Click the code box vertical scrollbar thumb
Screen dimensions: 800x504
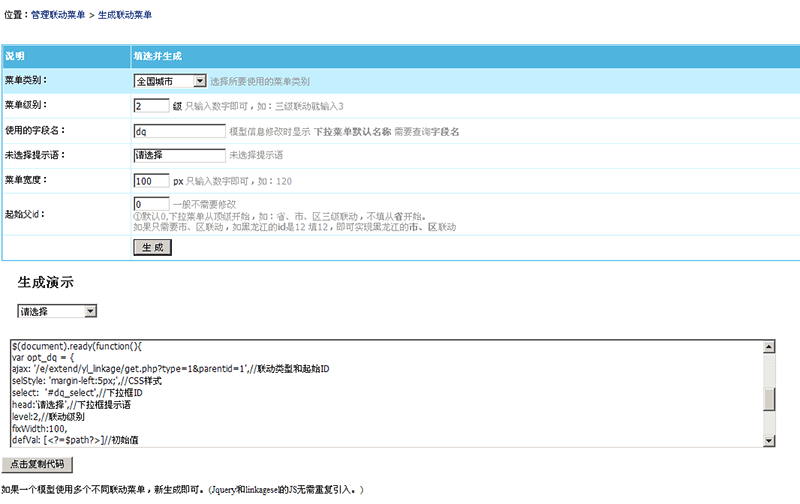click(x=768, y=400)
